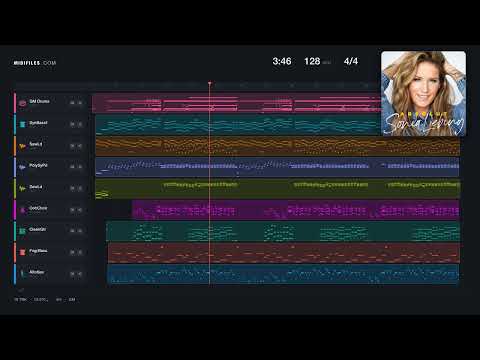
Task: Solo the PolySyPd track
Action: (x=80, y=167)
